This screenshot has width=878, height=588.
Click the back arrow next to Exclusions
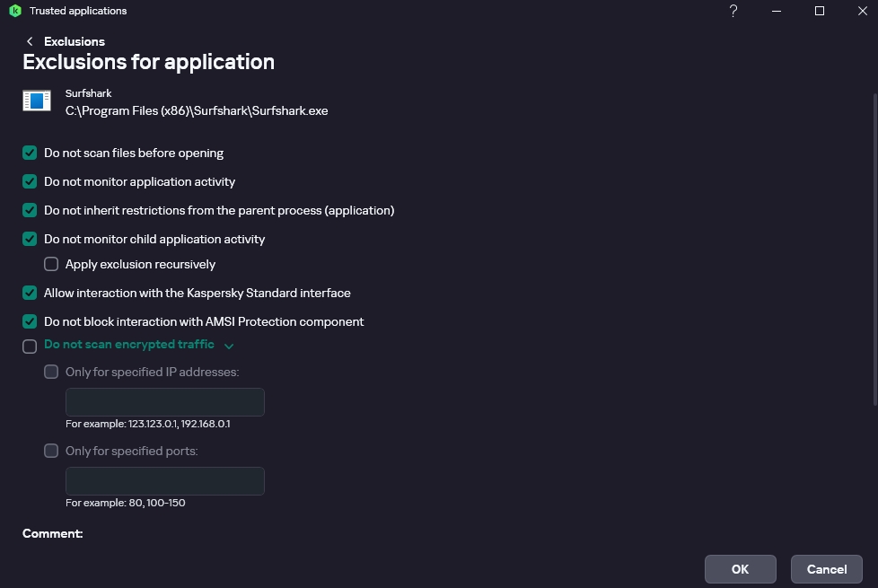(30, 41)
